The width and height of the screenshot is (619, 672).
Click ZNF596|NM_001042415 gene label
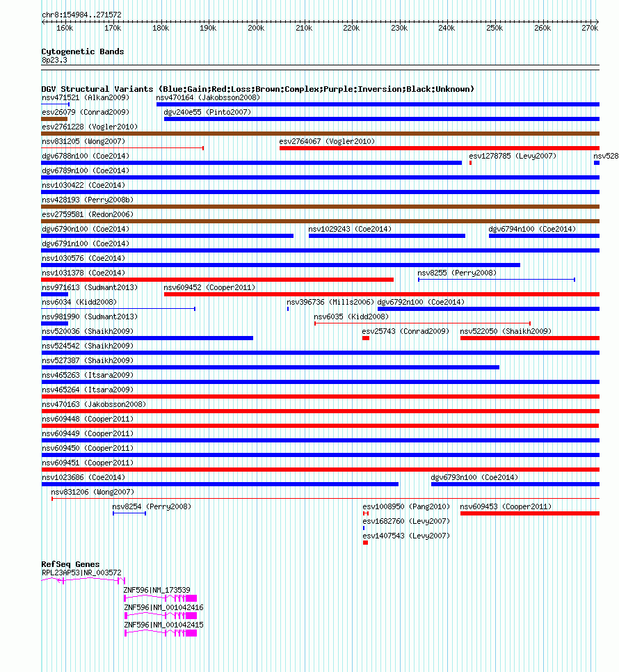163,625
